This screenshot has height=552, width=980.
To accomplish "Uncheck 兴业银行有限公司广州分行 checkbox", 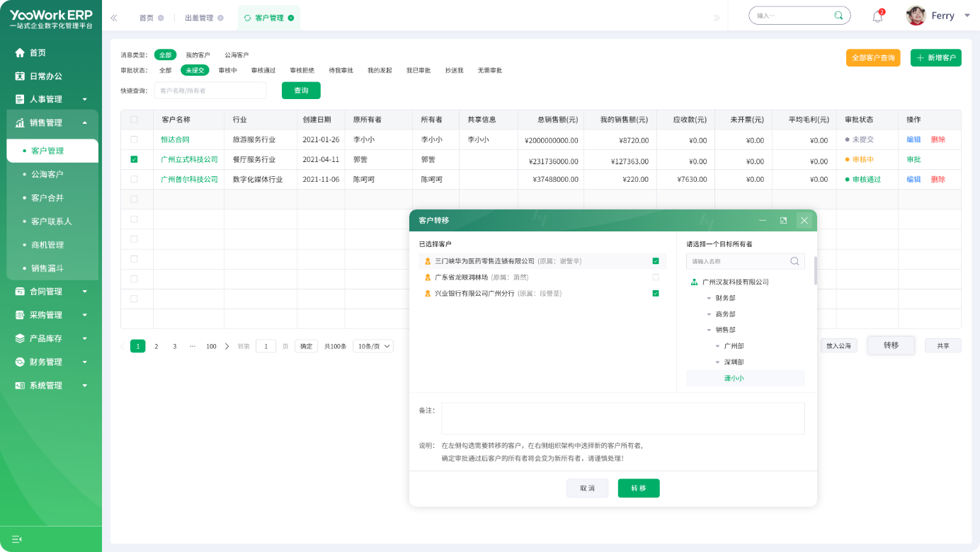I will pos(656,293).
